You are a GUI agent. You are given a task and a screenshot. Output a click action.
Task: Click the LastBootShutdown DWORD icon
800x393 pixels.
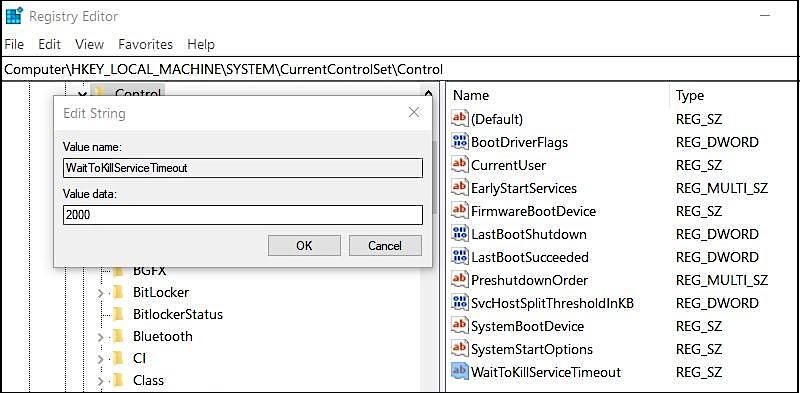pos(460,234)
